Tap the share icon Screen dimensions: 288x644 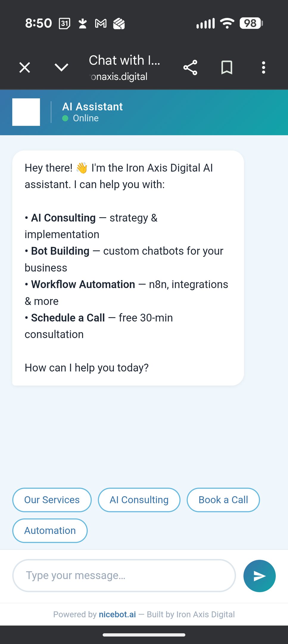pos(190,67)
